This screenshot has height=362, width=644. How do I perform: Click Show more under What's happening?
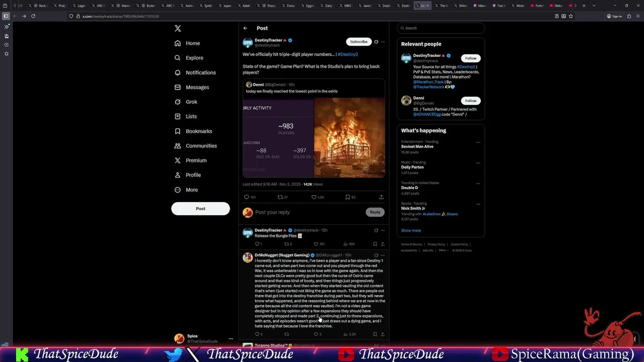[411, 230]
